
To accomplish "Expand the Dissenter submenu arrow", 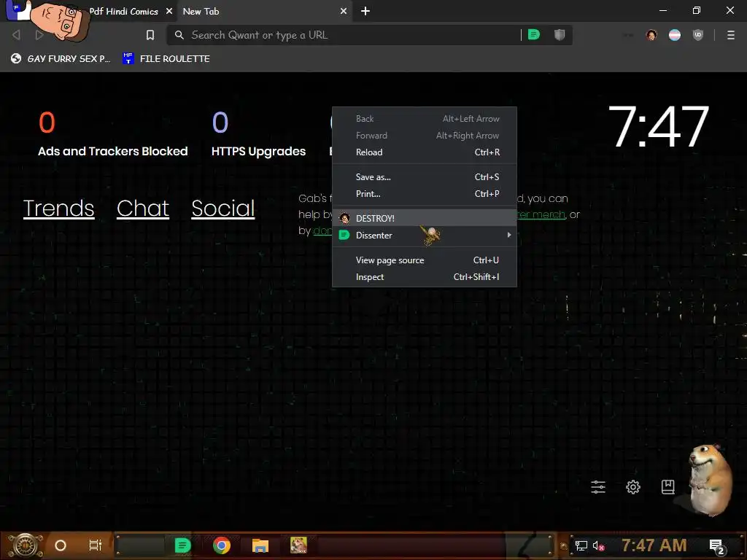I will click(x=508, y=235).
